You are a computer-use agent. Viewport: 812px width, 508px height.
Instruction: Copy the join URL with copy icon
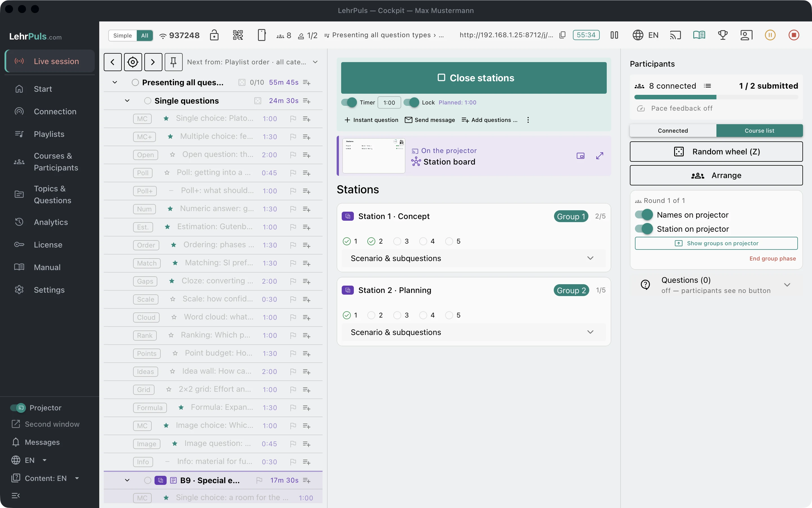coord(562,35)
